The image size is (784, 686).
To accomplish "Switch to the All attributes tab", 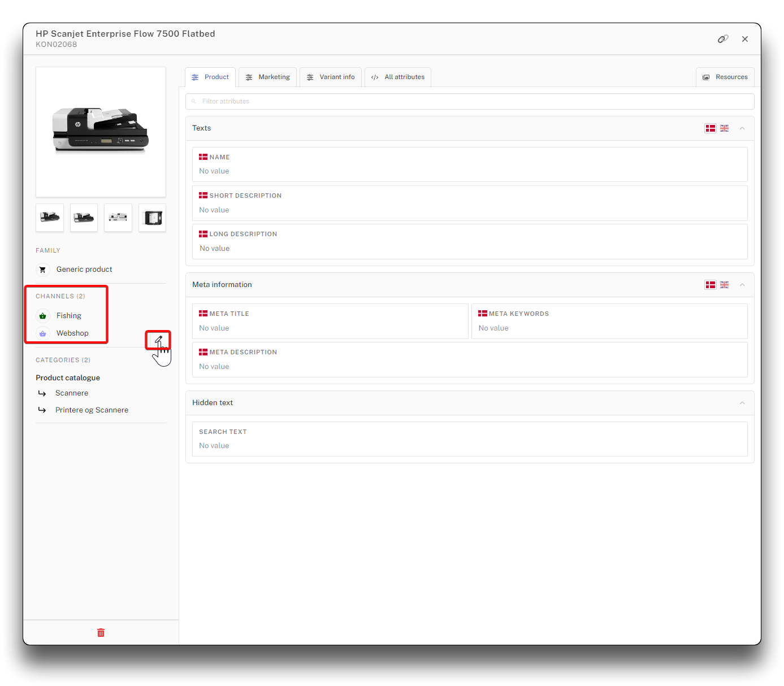I will click(398, 77).
